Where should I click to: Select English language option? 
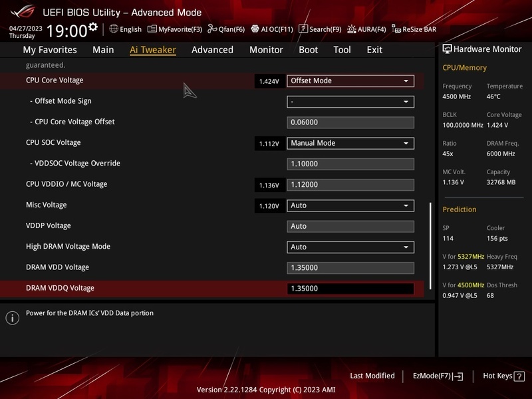tap(130, 29)
